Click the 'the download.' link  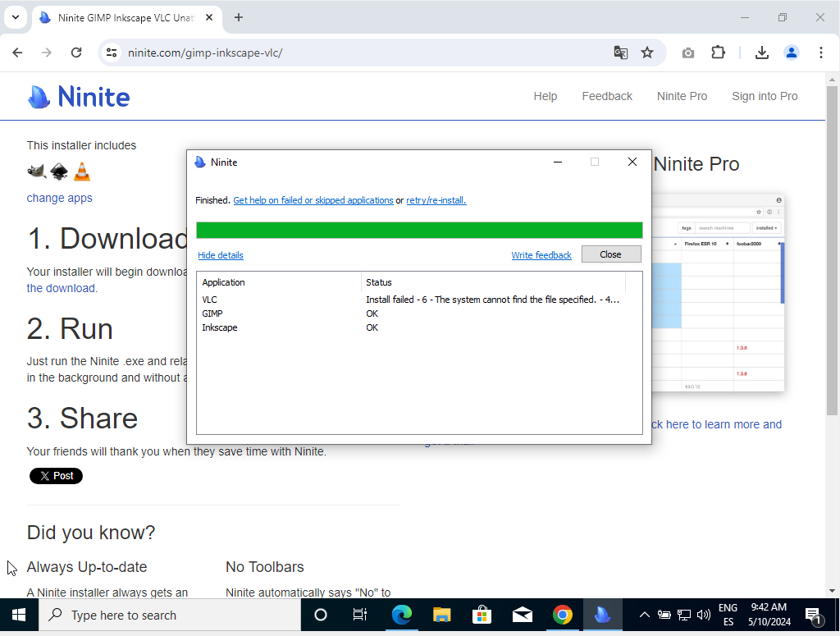click(62, 288)
